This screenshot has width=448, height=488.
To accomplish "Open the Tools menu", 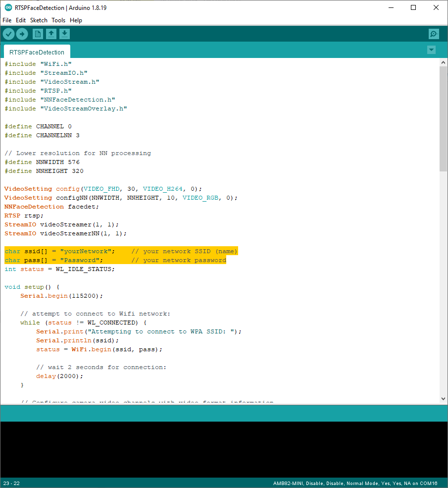I will point(58,20).
